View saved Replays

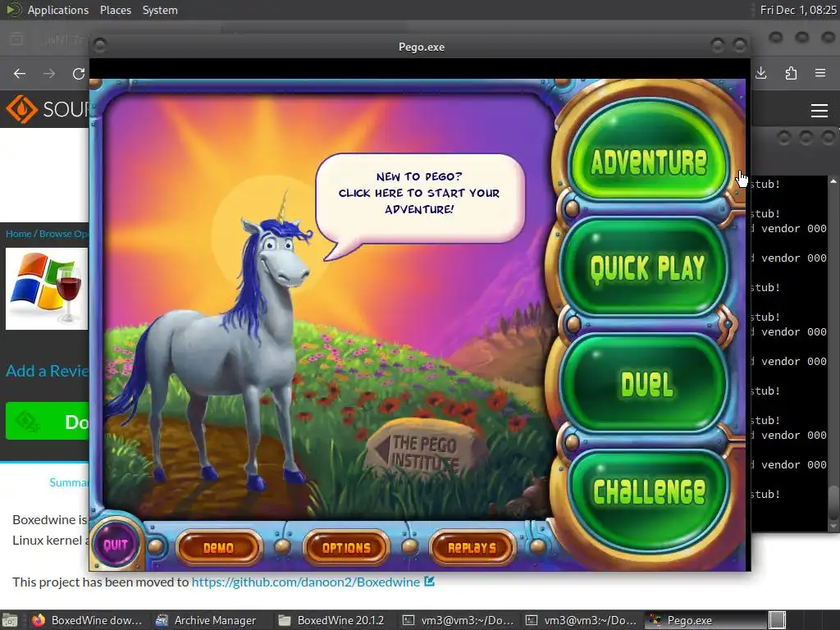click(x=472, y=548)
